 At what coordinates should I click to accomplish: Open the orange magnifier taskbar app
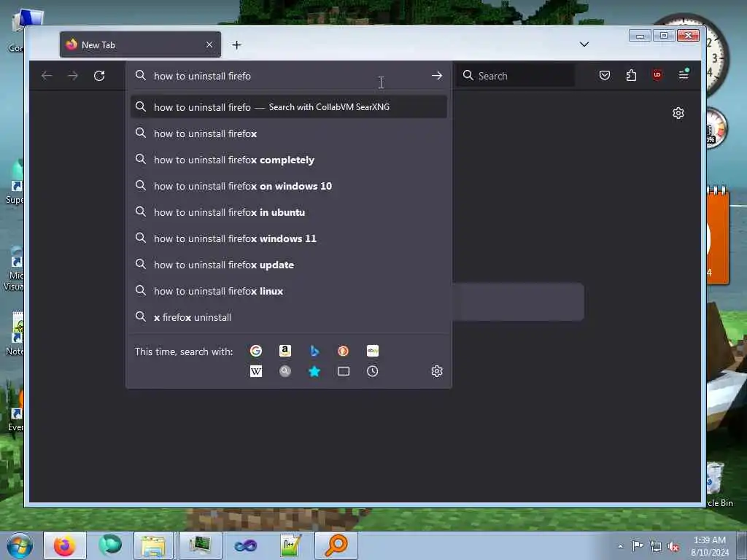tap(336, 545)
